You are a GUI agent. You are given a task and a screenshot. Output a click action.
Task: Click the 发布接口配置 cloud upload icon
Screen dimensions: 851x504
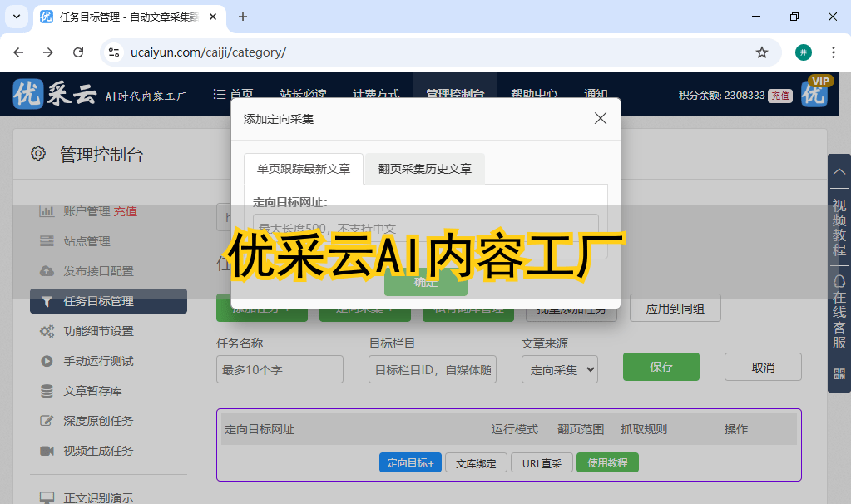click(47, 271)
